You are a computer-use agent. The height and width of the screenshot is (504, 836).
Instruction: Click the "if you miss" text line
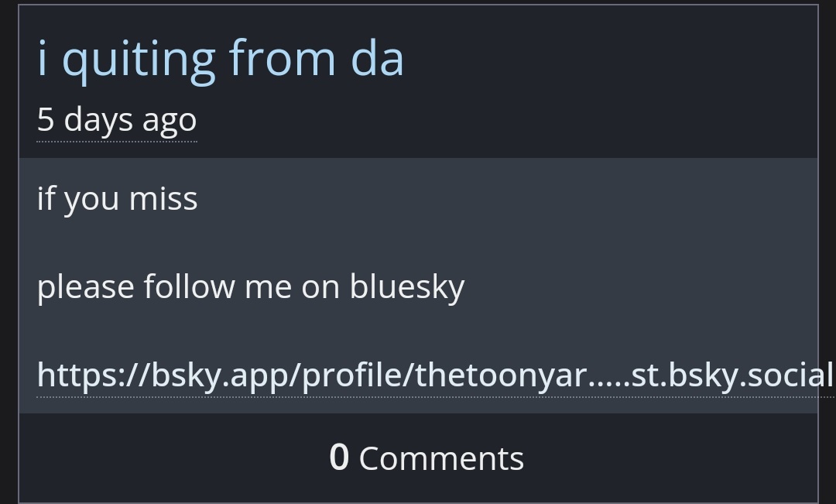point(118,199)
